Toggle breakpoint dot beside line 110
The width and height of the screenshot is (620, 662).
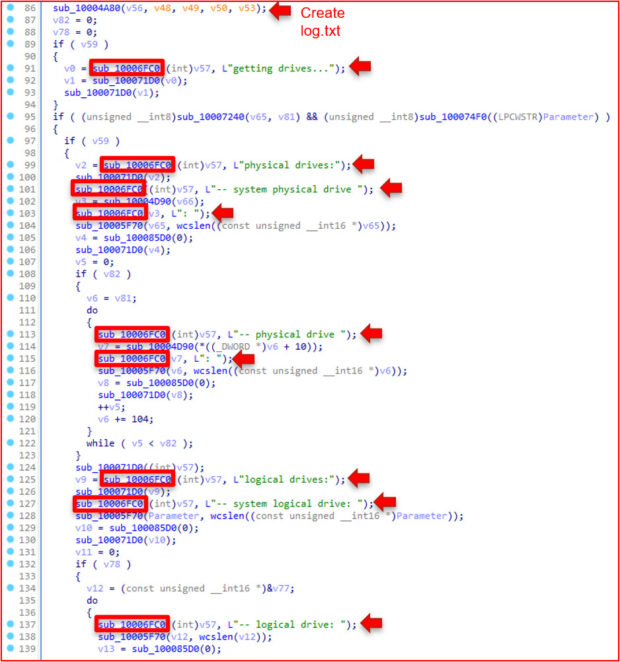(x=11, y=298)
